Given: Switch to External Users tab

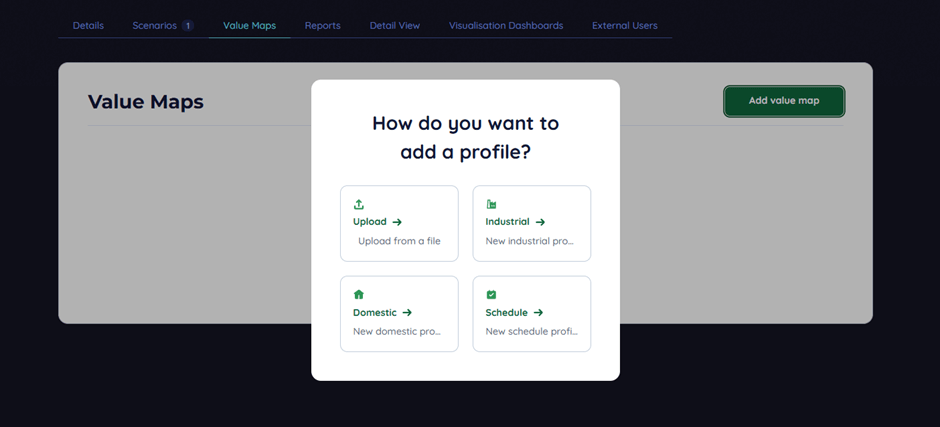Looking at the screenshot, I should 624,25.
